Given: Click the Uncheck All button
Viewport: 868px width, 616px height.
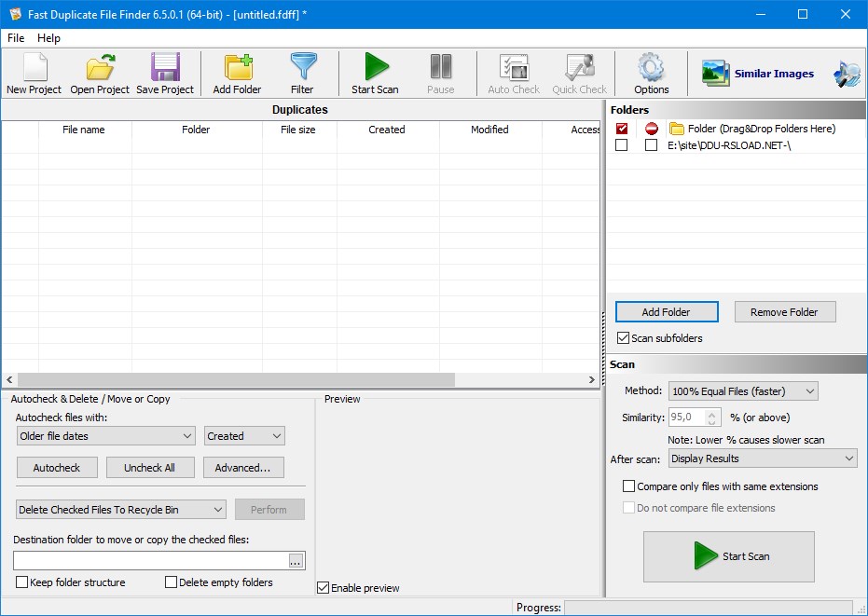Looking at the screenshot, I should pos(149,468).
